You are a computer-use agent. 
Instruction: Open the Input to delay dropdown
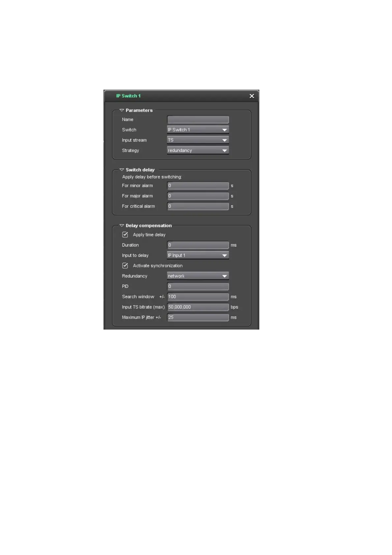(198, 255)
